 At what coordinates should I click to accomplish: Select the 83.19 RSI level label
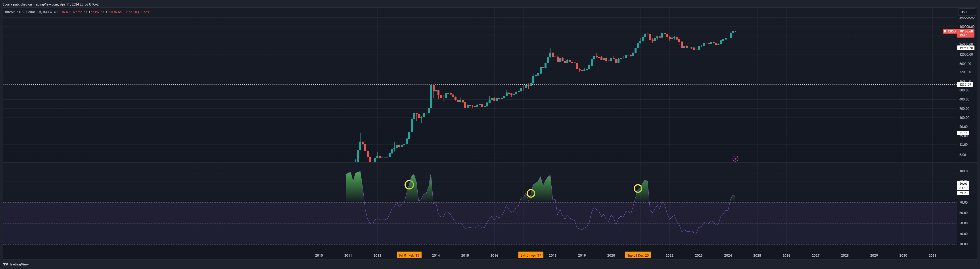tap(963, 188)
